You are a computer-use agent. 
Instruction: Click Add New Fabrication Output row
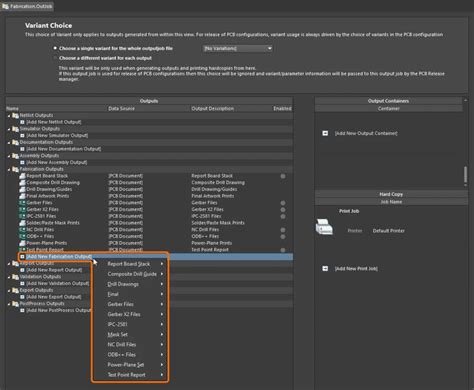tap(156, 256)
